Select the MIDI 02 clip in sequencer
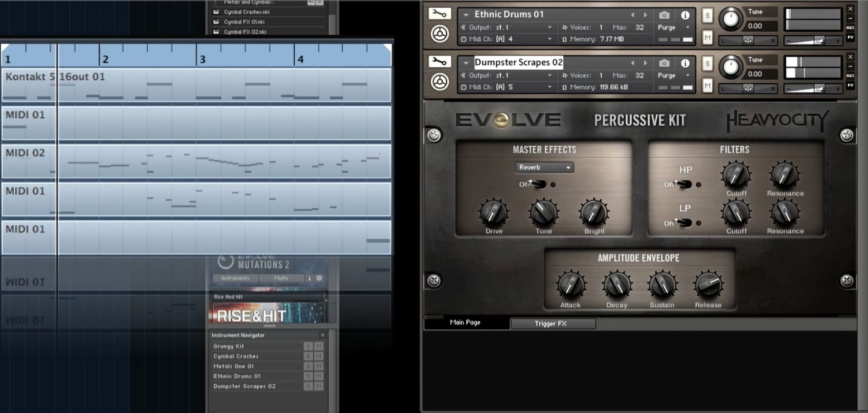This screenshot has height=413, width=868. tap(196, 161)
